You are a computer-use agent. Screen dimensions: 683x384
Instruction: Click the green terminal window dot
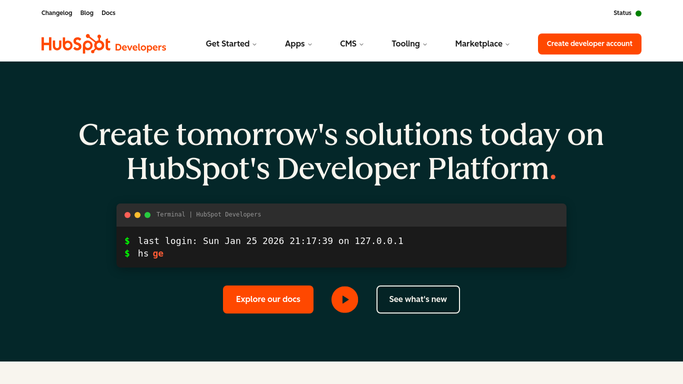[x=147, y=215]
